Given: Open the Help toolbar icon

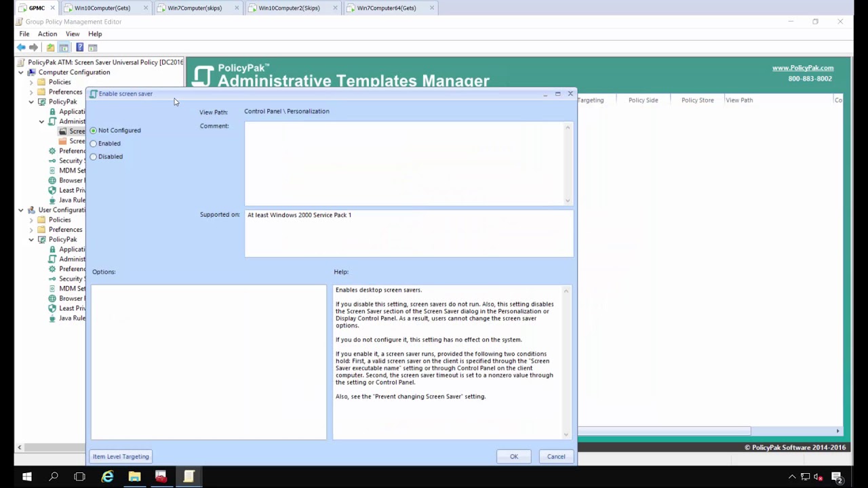Looking at the screenshot, I should pos(79,47).
